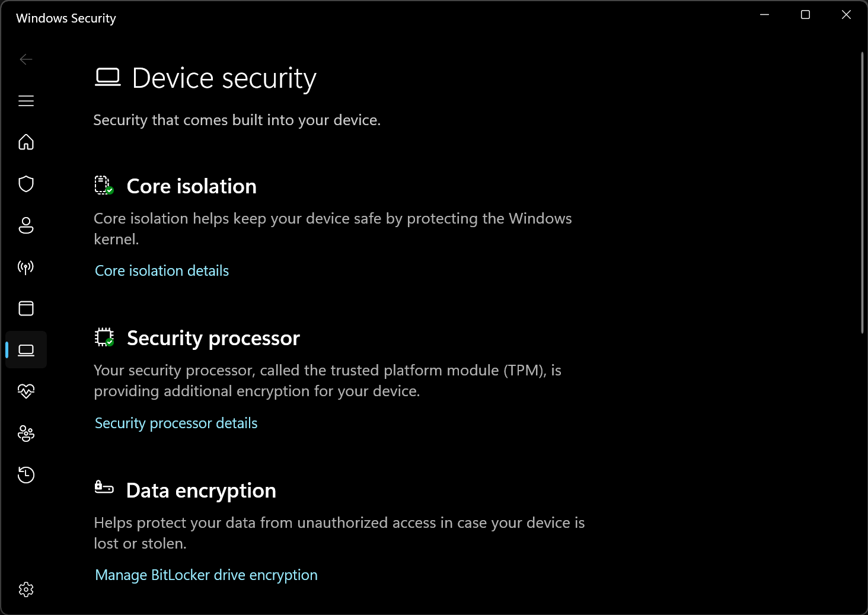Image resolution: width=868 pixels, height=615 pixels.
Task: Open Home in the sidebar
Action: [26, 142]
